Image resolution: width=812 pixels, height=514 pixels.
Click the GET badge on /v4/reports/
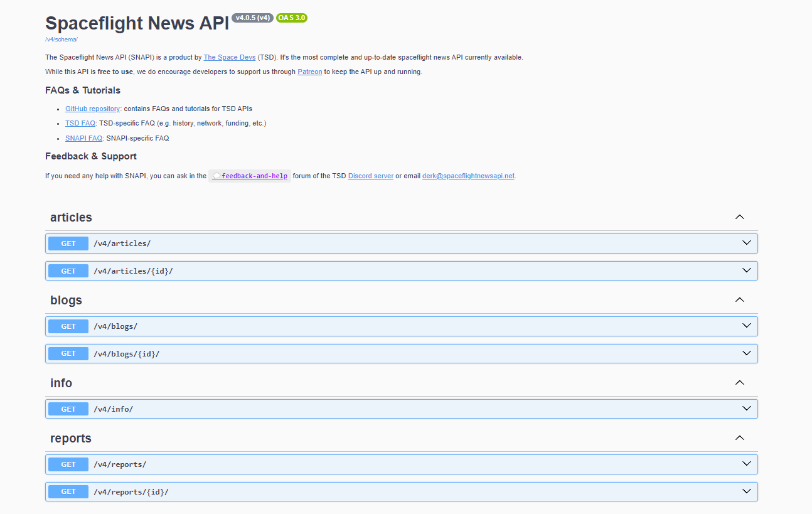tap(68, 464)
